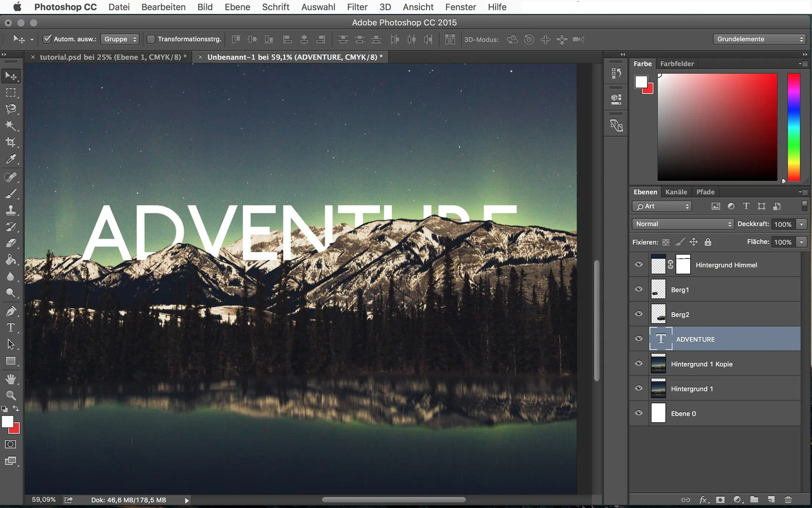Create a new layer group folder
Screen dimensions: 812x508
tap(754, 500)
